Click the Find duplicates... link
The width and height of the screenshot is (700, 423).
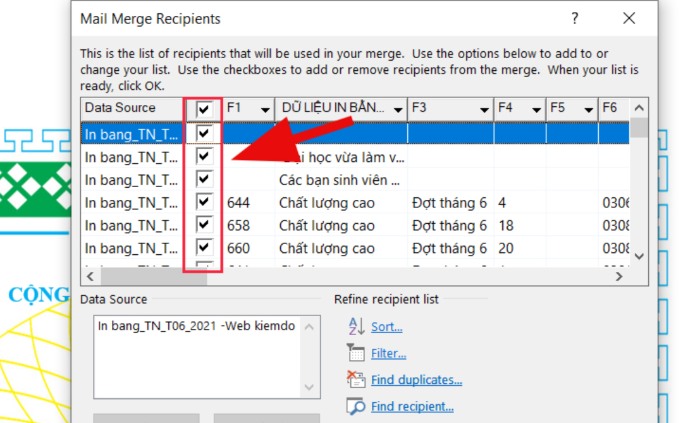click(x=416, y=380)
